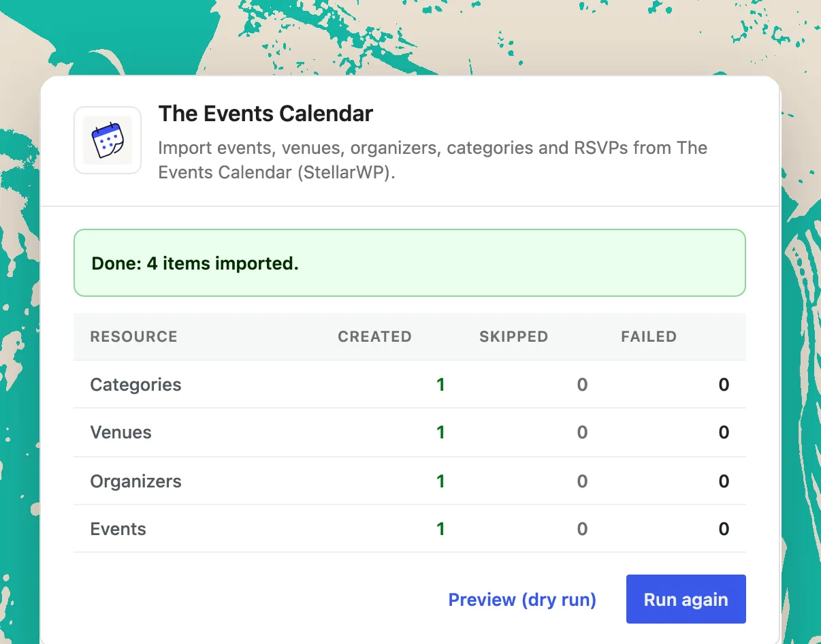Click the created count for Venues
Image resolution: width=821 pixels, height=644 pixels.
pos(440,432)
